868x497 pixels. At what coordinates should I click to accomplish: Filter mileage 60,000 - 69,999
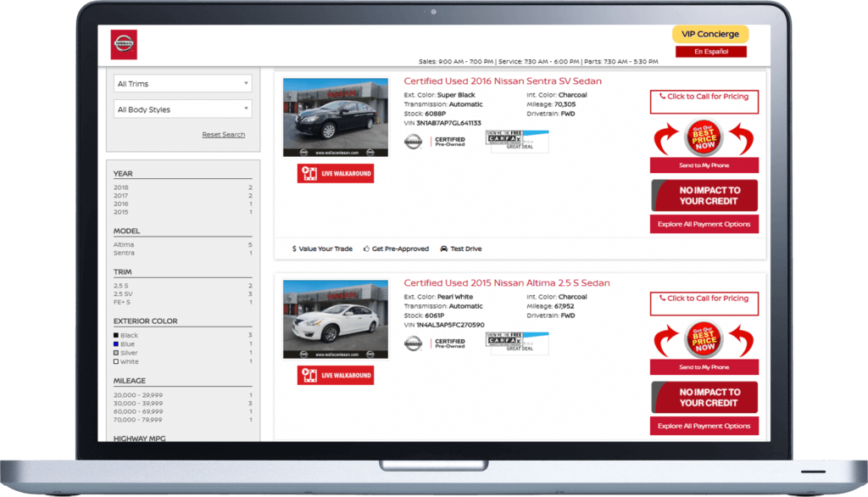138,411
